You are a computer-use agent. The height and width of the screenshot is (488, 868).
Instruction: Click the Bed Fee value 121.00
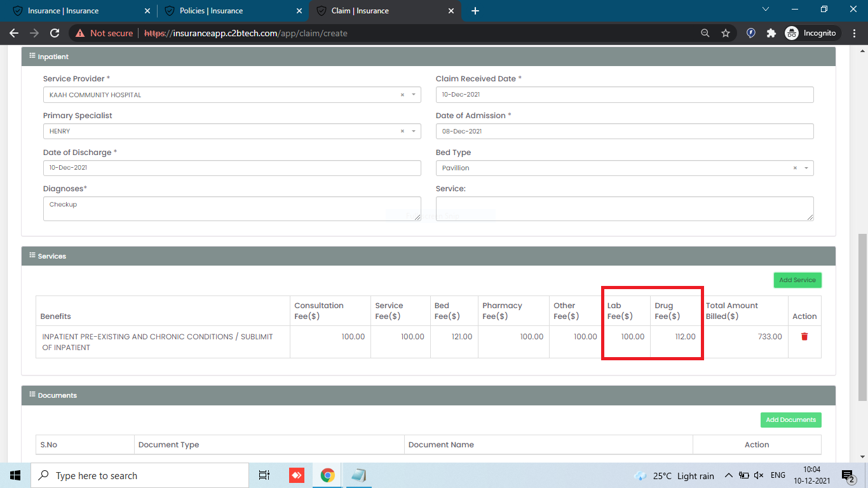pyautogui.click(x=462, y=337)
